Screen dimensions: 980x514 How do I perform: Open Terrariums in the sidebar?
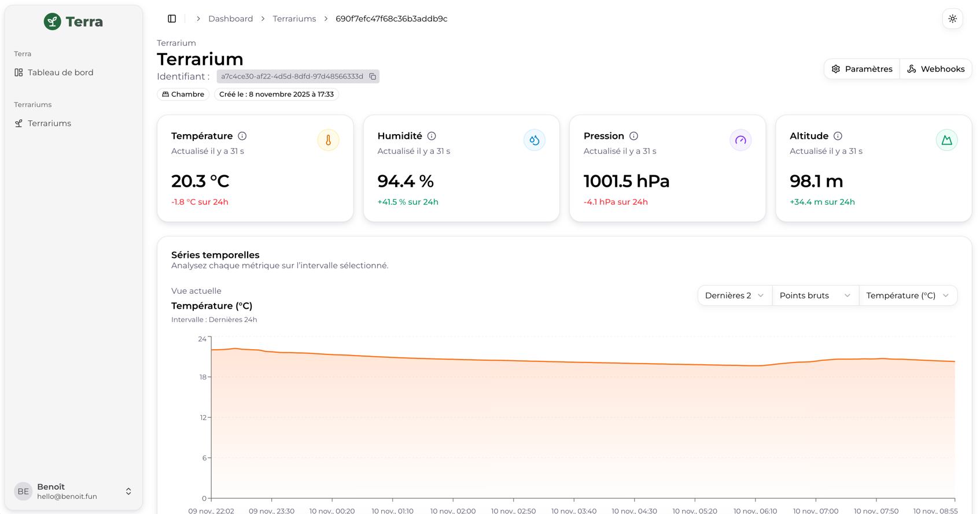point(73,123)
